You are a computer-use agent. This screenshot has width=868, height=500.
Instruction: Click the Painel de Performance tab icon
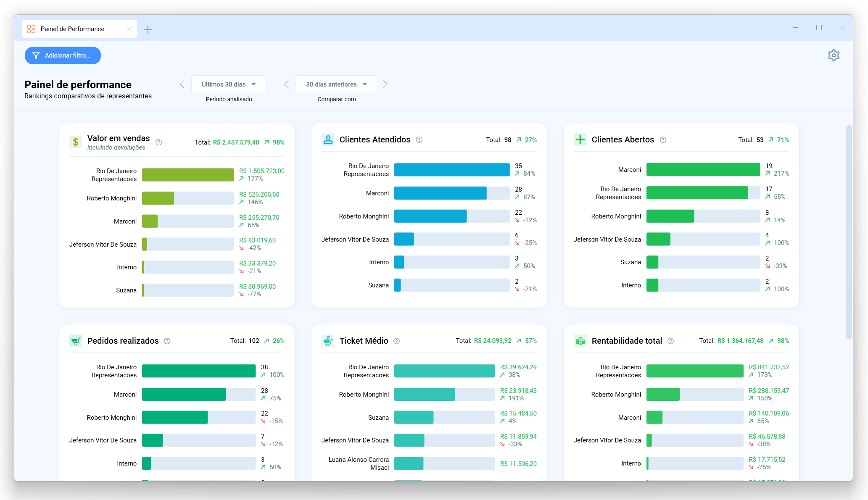[x=31, y=29]
